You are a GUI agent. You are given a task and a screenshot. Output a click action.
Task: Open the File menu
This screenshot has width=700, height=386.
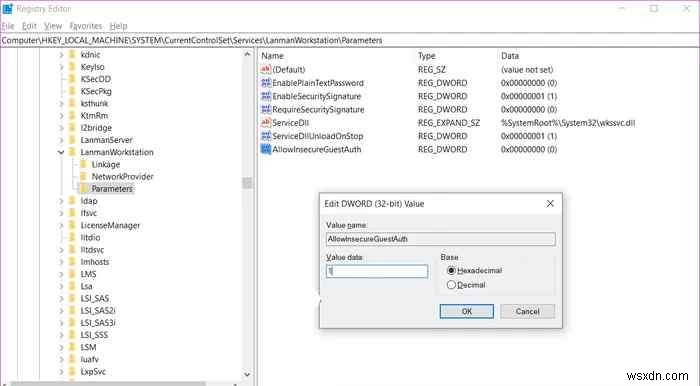[8, 26]
